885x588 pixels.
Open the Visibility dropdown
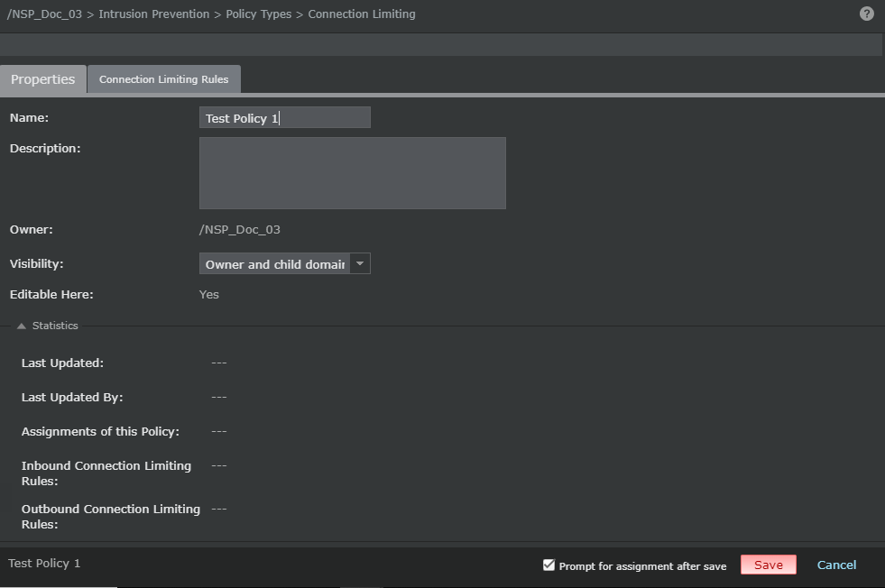click(x=284, y=263)
